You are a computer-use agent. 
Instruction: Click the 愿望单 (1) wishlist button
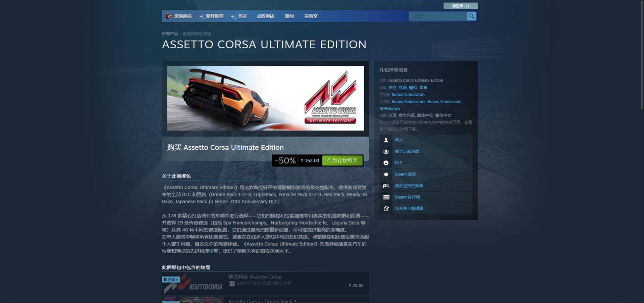pyautogui.click(x=461, y=6)
